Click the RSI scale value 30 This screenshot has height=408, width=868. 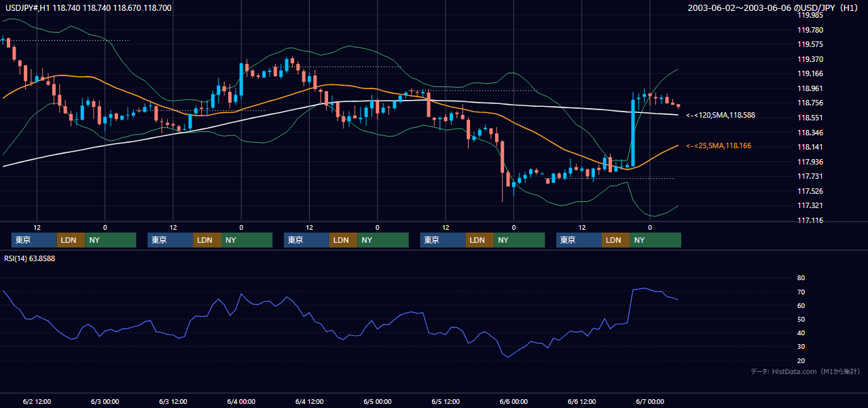(801, 347)
